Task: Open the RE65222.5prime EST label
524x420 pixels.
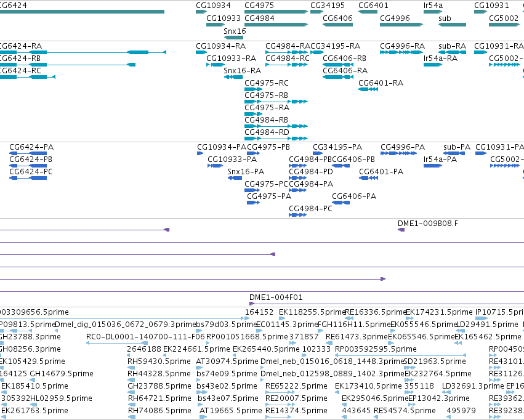Action: click(296, 386)
